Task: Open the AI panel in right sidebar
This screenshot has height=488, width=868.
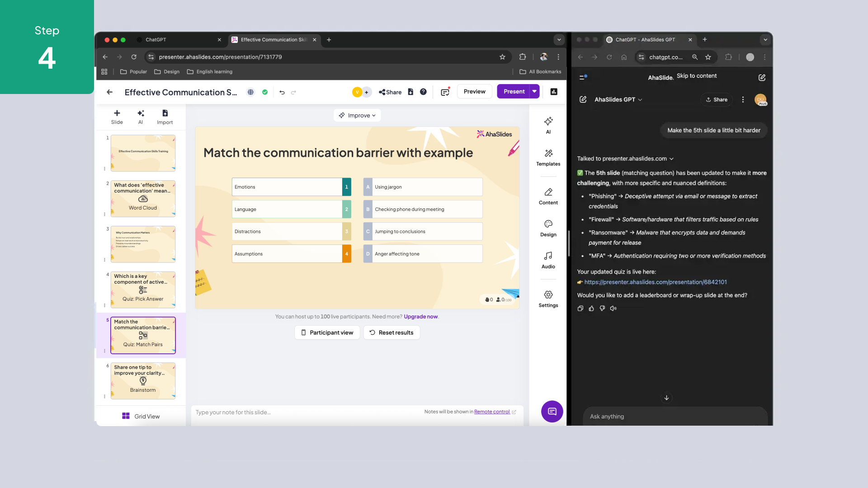Action: [548, 125]
